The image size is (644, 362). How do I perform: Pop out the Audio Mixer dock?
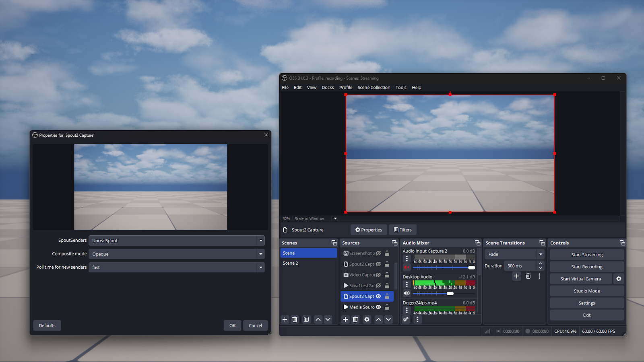point(477,243)
